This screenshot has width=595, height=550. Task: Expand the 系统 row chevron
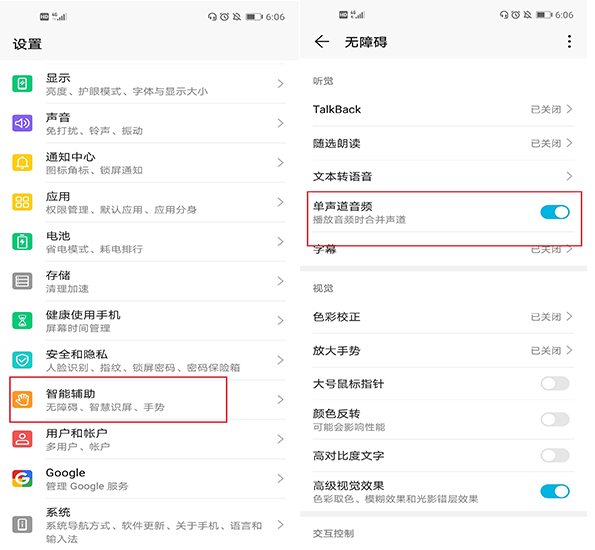point(280,525)
